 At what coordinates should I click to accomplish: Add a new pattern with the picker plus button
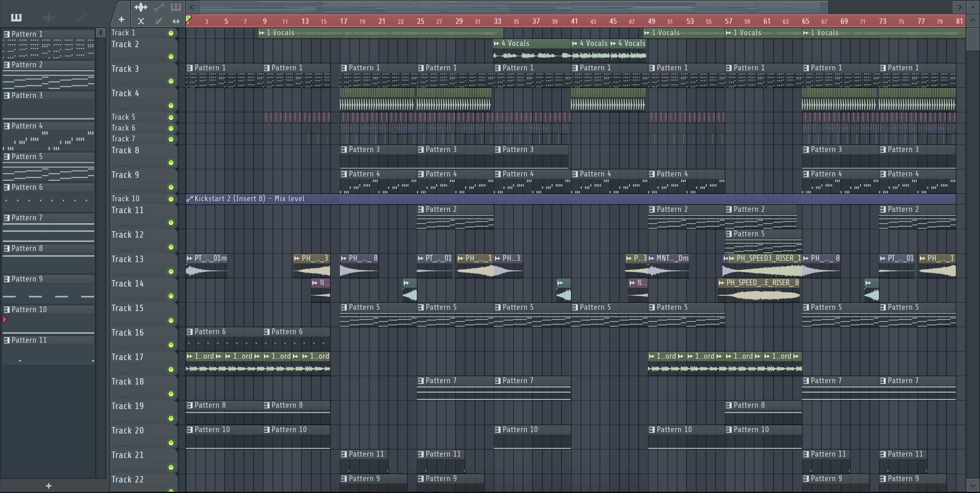pos(48,486)
